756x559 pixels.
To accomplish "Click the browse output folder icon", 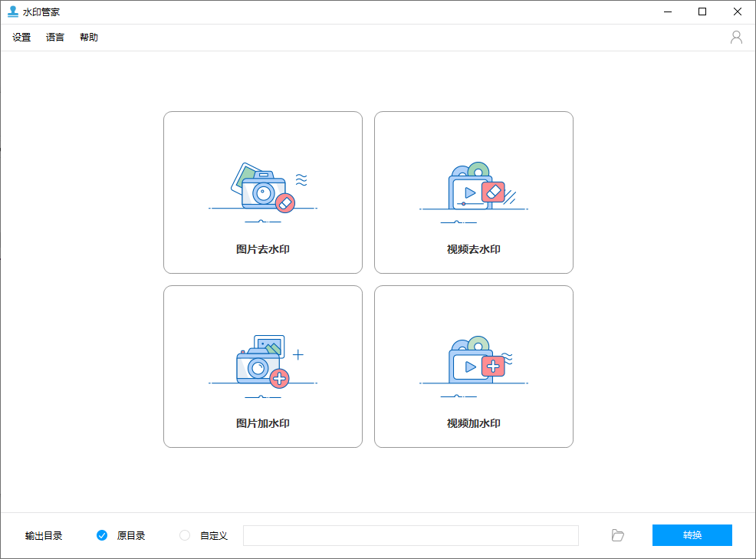I will (x=618, y=535).
